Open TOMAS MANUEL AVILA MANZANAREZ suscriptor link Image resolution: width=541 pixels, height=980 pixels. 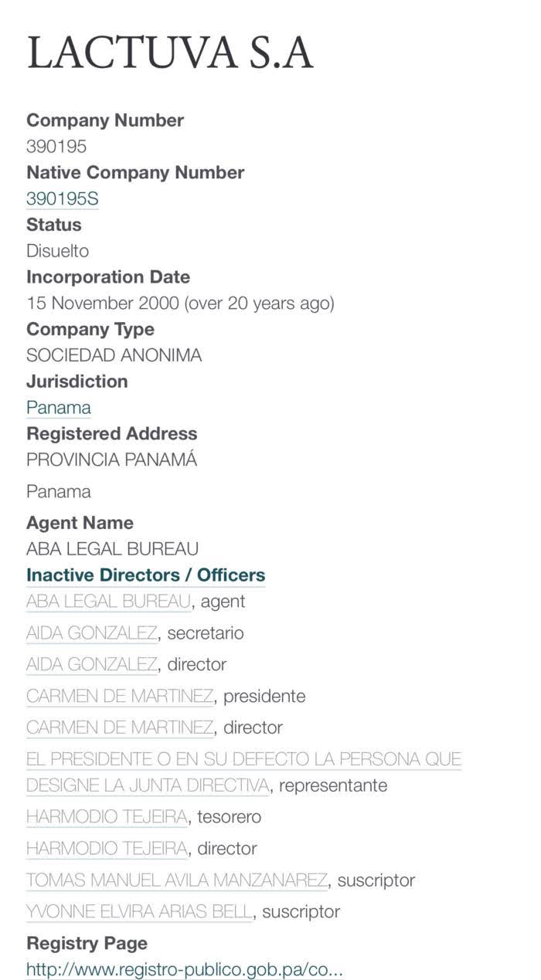tap(177, 880)
